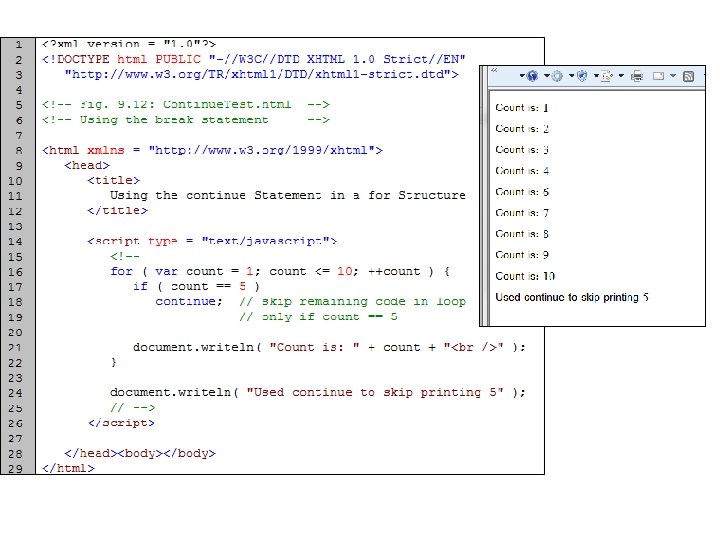720x540 pixels.
Task: Click the Read Mail envelope icon
Action: (x=658, y=76)
